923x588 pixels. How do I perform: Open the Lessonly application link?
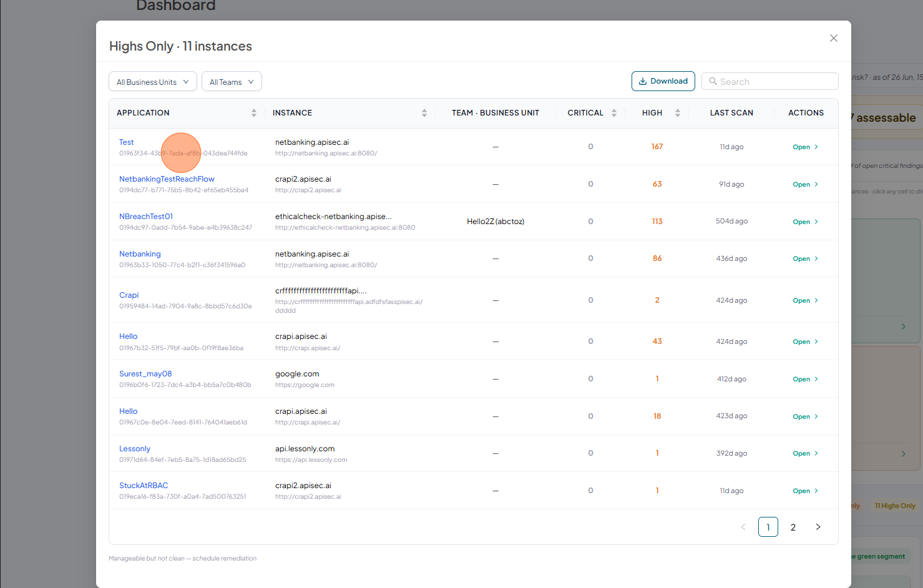coord(135,449)
